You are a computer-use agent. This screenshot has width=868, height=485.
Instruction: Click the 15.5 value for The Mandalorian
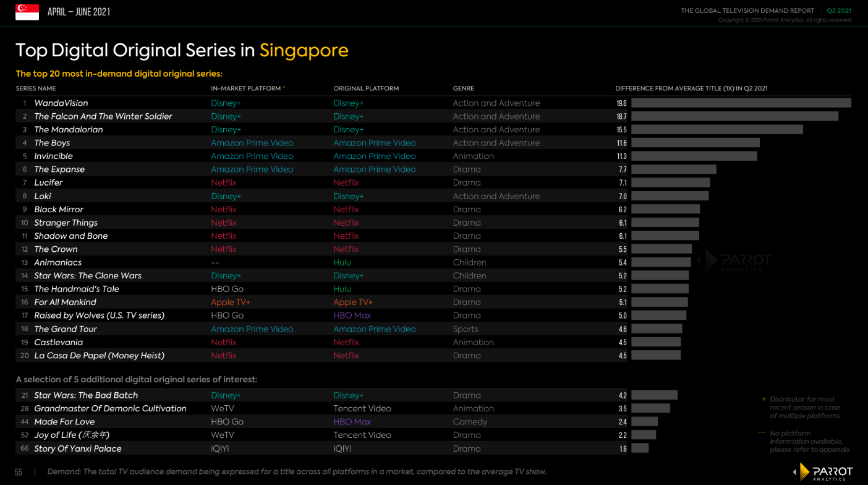(621, 130)
